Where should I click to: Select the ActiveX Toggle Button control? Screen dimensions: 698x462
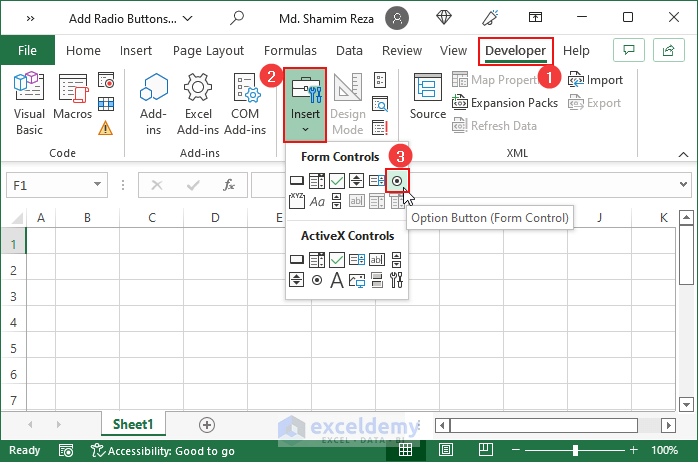pyautogui.click(x=377, y=280)
